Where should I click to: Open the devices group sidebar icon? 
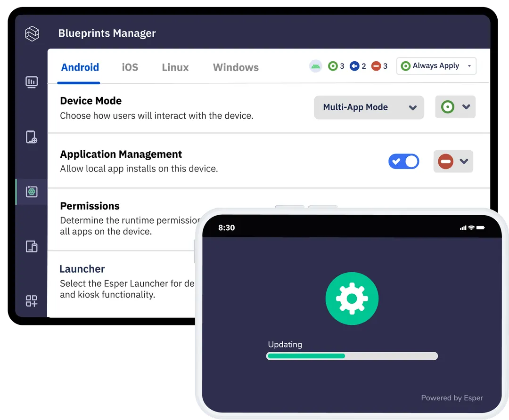click(x=32, y=246)
